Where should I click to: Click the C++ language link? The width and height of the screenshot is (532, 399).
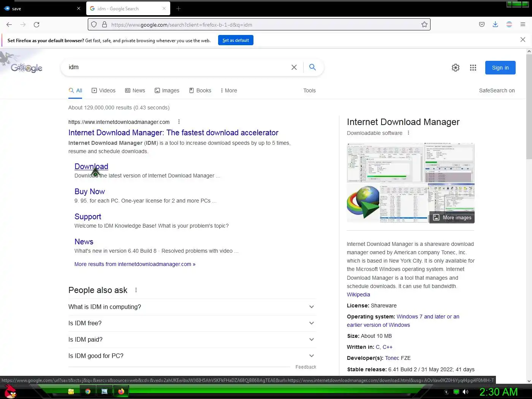388,347
